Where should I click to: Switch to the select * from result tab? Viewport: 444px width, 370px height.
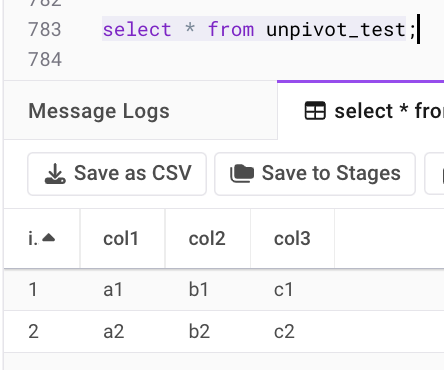[361, 110]
